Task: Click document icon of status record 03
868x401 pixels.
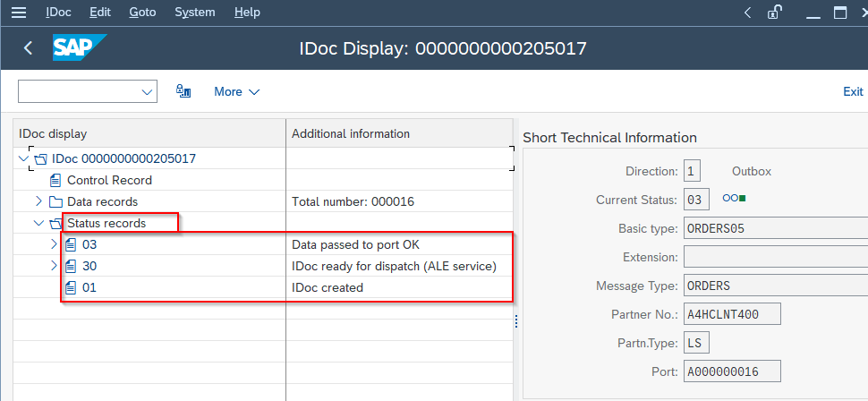Action: pos(71,244)
